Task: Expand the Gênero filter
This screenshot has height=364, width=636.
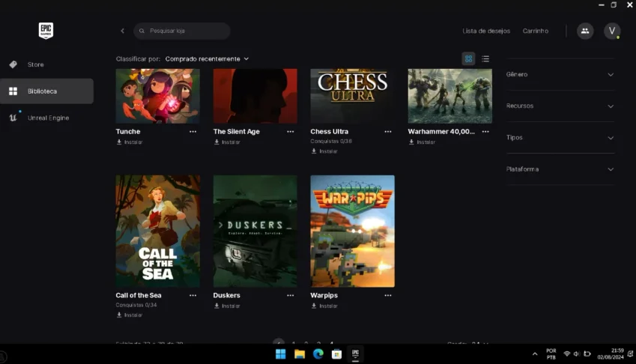Action: 560,75
